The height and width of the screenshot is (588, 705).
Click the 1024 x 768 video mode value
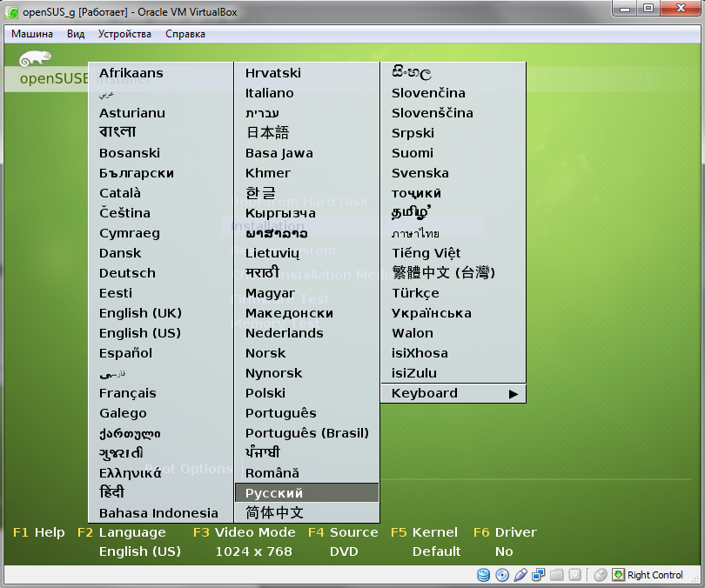point(253,551)
